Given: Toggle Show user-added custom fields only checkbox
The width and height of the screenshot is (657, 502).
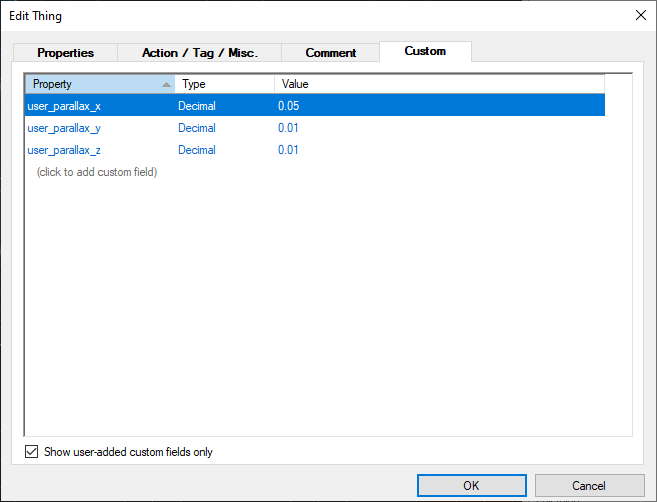Looking at the screenshot, I should [x=31, y=452].
